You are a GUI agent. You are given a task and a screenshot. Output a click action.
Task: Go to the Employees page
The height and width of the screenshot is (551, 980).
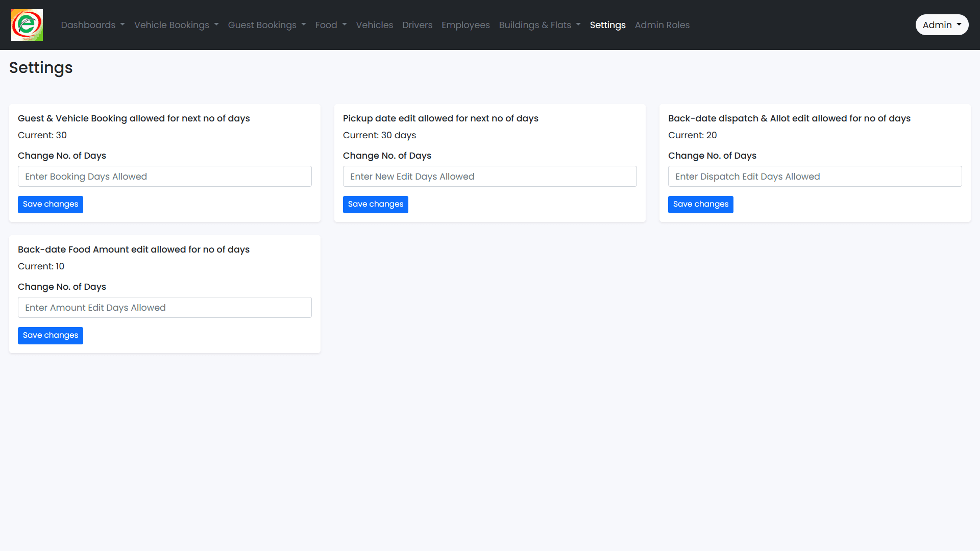pos(465,24)
